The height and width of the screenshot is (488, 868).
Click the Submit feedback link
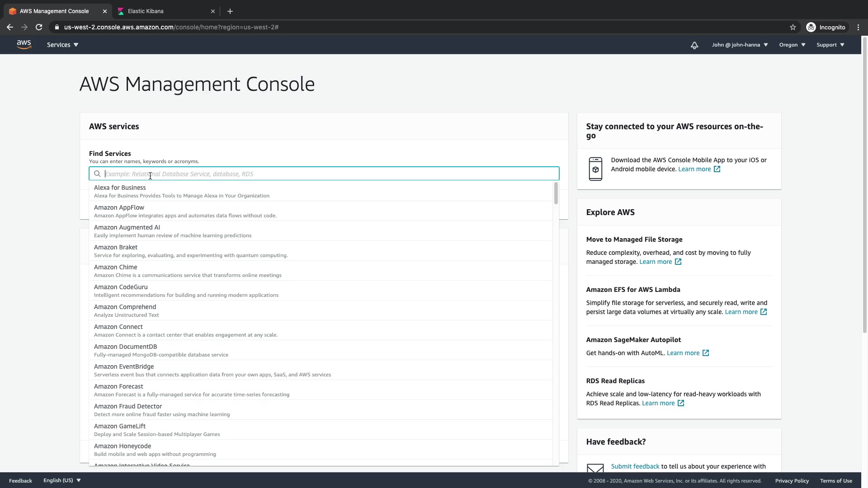click(635, 466)
